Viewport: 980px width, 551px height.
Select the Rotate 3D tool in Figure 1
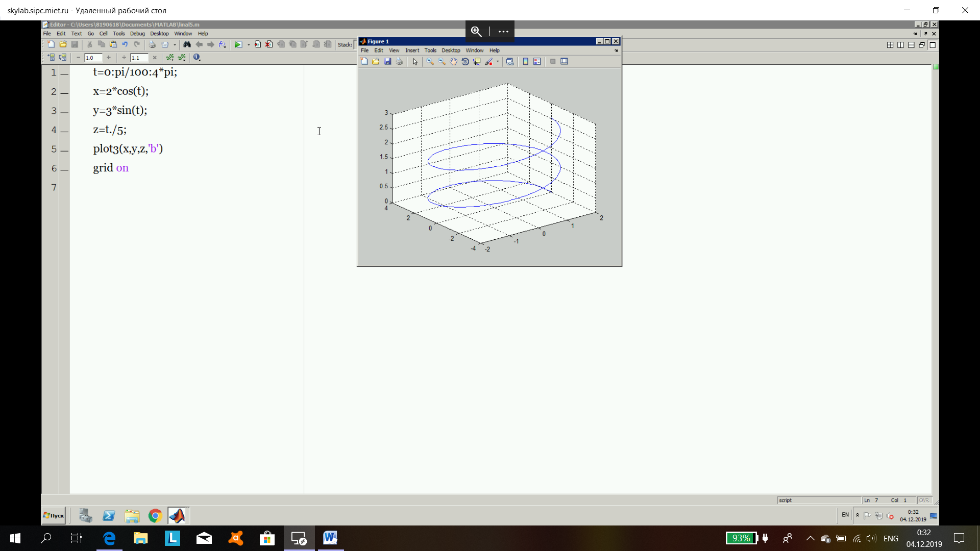(x=465, y=61)
